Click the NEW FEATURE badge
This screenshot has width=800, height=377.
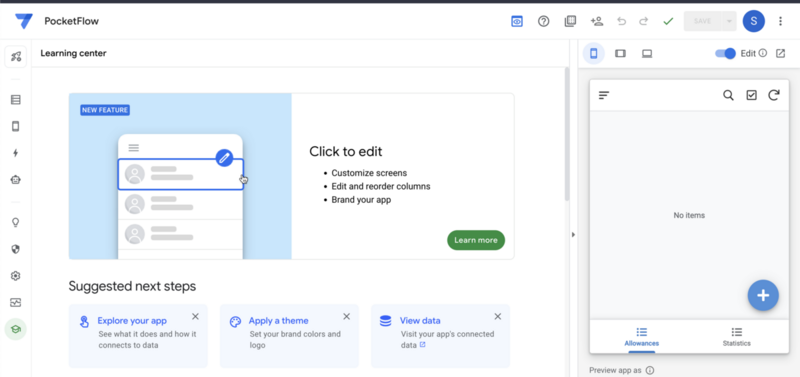coord(105,110)
